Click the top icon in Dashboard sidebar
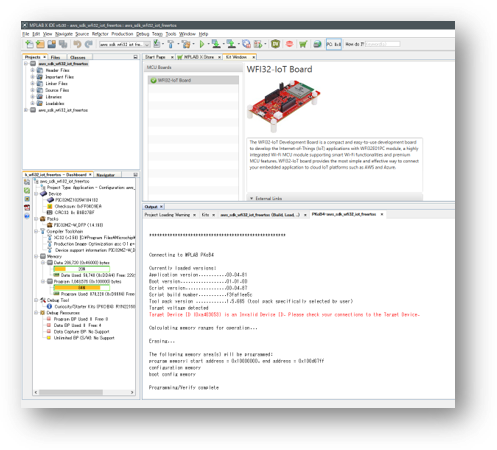This screenshot has height=450, width=497. pyautogui.click(x=27, y=182)
